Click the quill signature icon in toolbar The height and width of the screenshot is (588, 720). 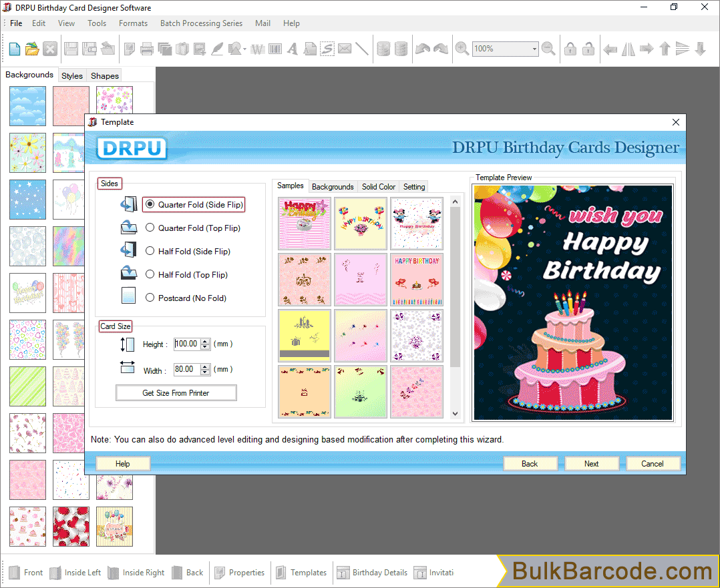tap(217, 49)
